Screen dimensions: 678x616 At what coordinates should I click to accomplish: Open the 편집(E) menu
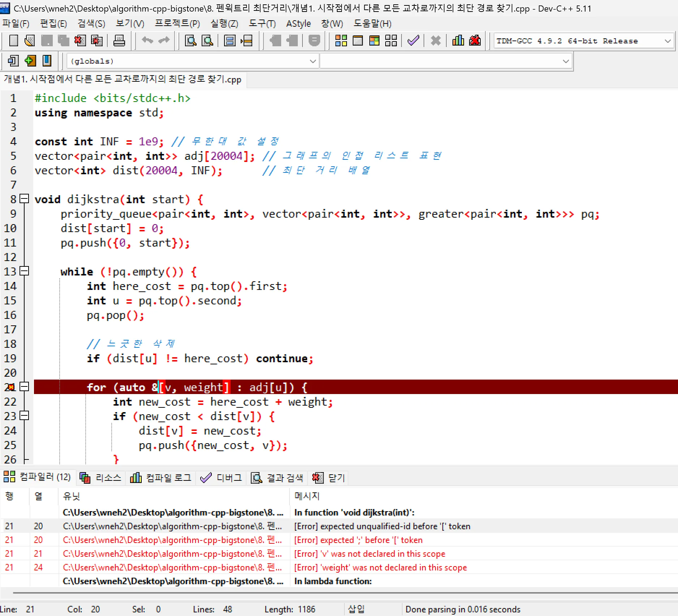(53, 23)
